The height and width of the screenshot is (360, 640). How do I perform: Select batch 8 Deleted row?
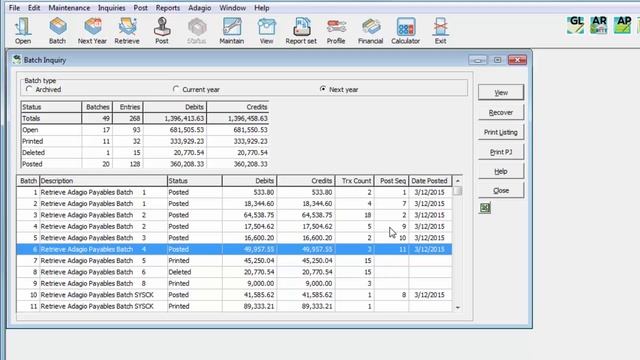234,272
